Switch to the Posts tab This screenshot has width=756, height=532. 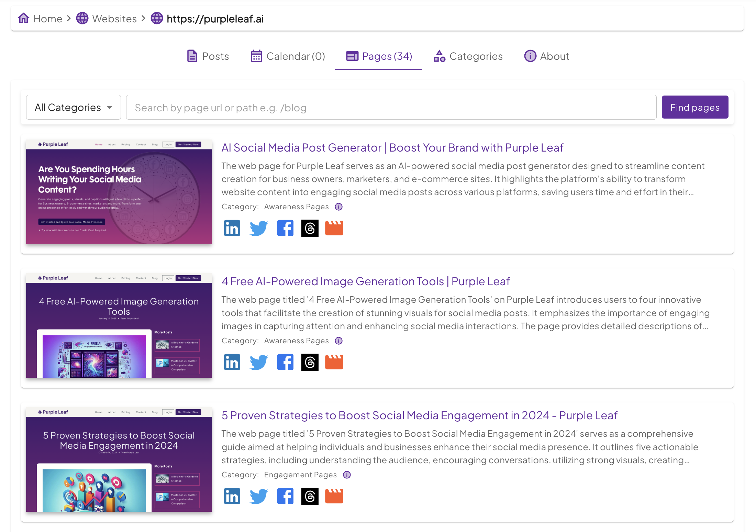pos(208,56)
